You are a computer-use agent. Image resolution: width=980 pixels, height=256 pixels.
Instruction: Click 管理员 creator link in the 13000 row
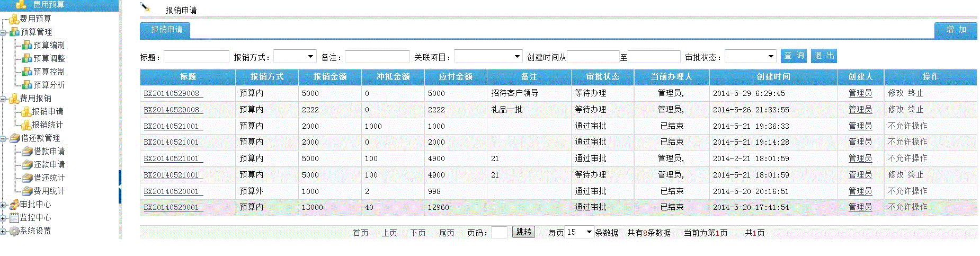[x=860, y=207]
